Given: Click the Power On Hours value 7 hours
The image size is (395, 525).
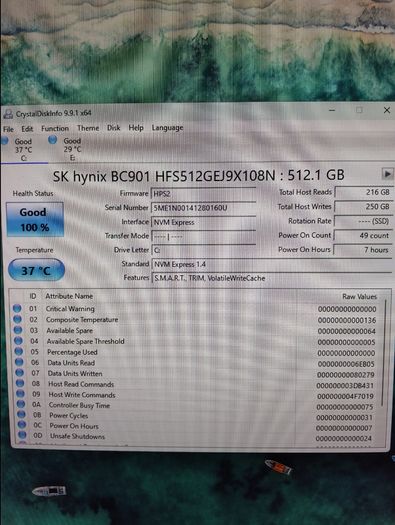Looking at the screenshot, I should 364,250.
